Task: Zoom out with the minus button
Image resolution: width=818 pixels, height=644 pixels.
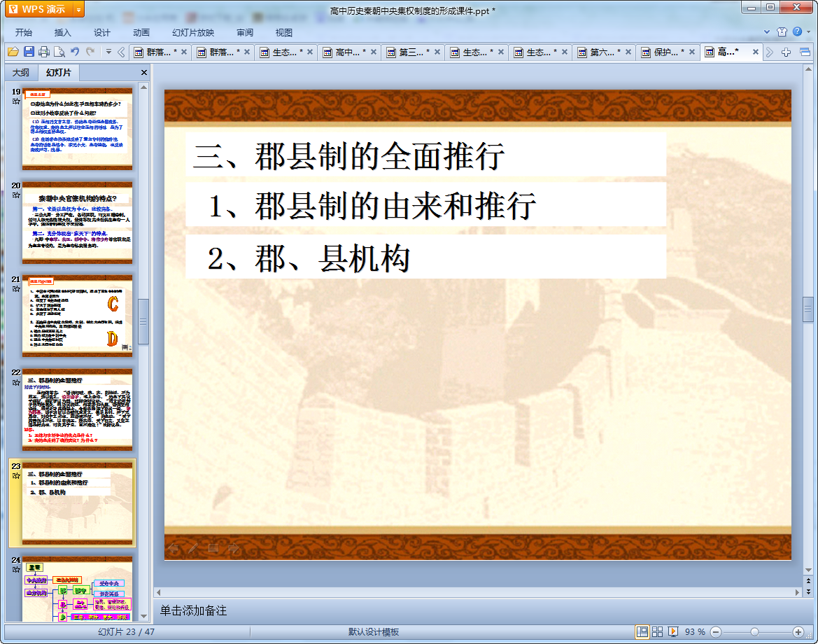Action: tap(717, 631)
